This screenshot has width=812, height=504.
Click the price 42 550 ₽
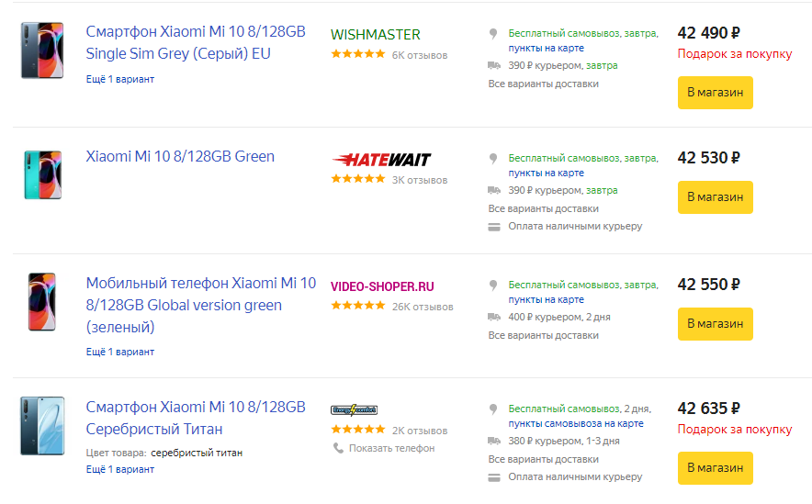[x=708, y=285]
